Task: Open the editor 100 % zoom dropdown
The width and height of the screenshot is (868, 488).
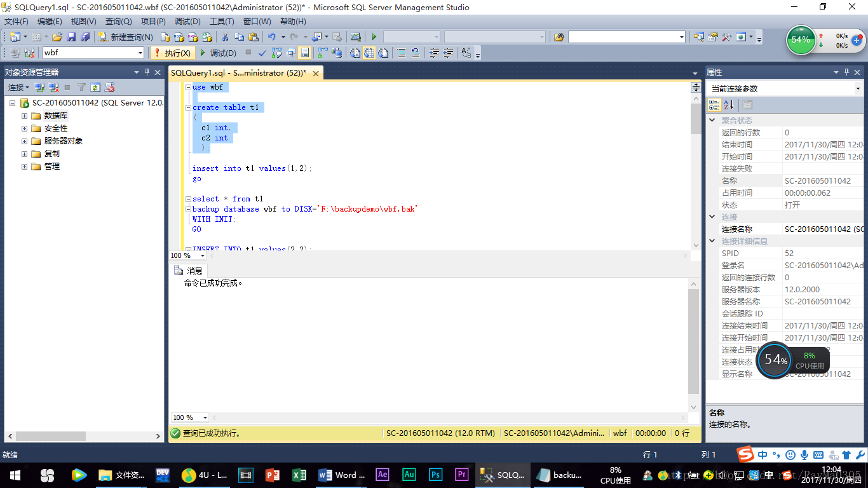Action: (x=203, y=255)
